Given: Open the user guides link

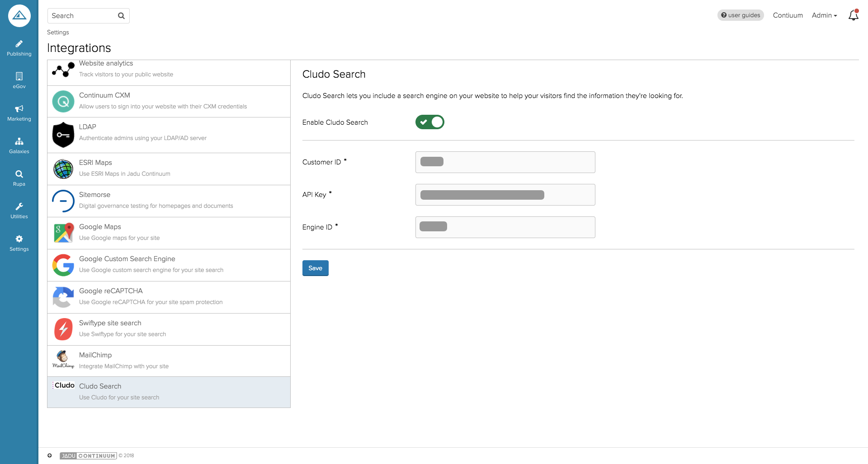Looking at the screenshot, I should pyautogui.click(x=741, y=15).
